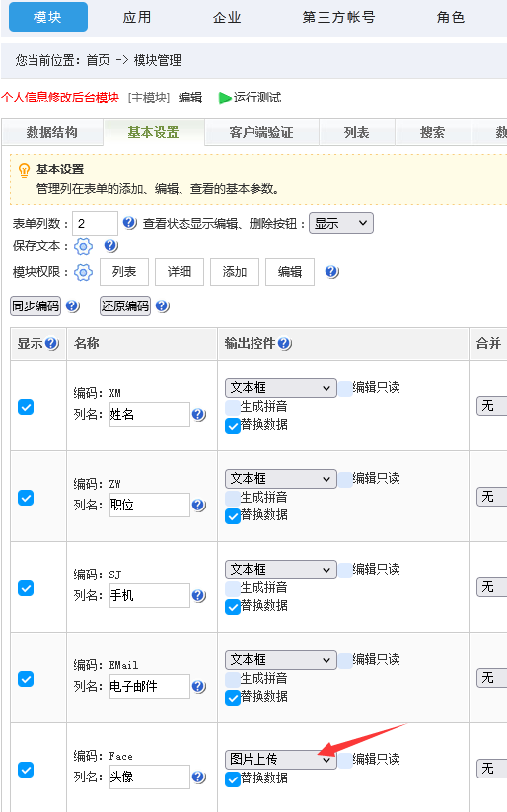The width and height of the screenshot is (507, 812).
Task: Open the 保存文本 gear settings icon
Action: click(x=83, y=247)
